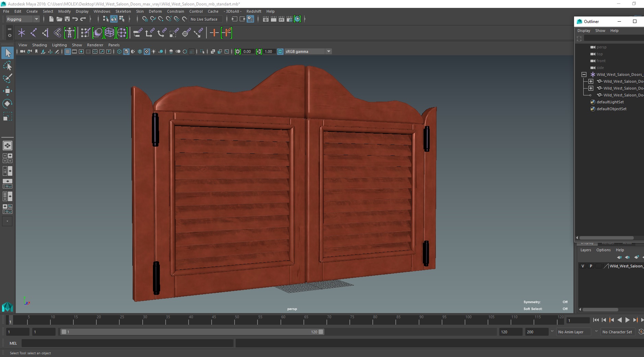Activate the Select Tool arrow in the toolbox
Image resolution: width=644 pixels, height=357 pixels.
click(8, 53)
